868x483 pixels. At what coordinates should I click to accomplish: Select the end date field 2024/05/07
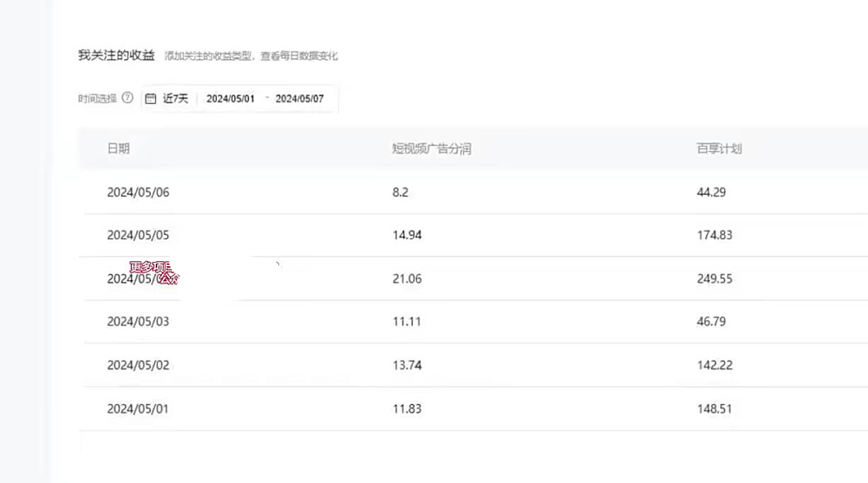click(x=299, y=99)
